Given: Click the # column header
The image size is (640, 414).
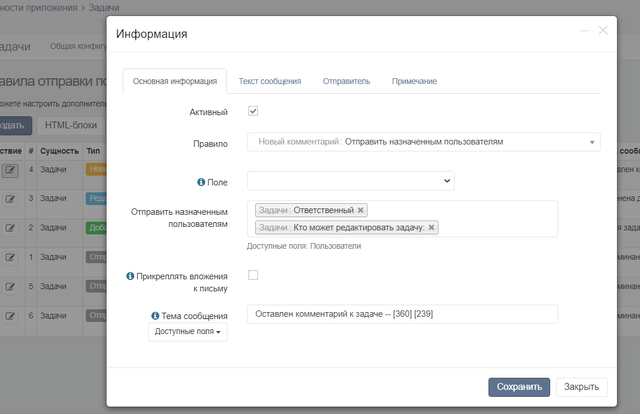Looking at the screenshot, I should click(x=31, y=151).
